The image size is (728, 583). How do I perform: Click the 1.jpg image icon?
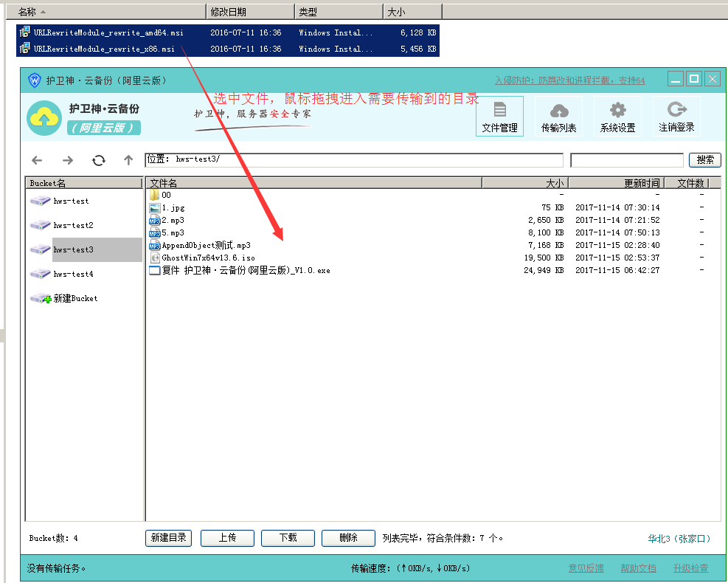pyautogui.click(x=155, y=208)
